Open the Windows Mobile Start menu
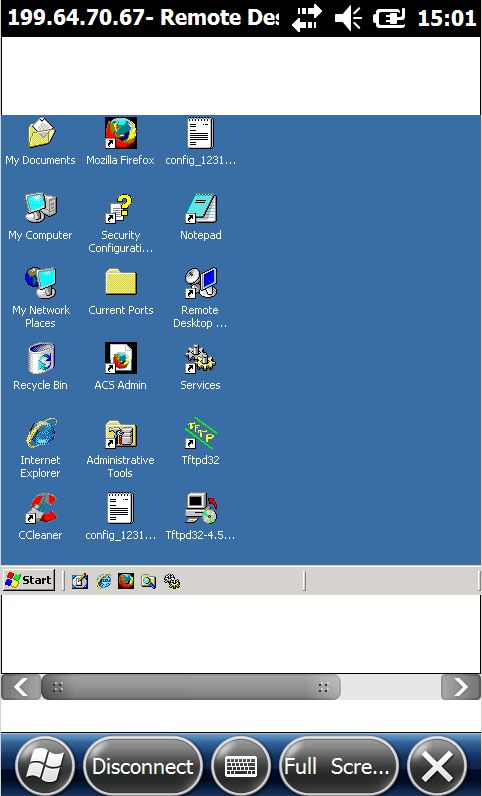The image size is (482, 796). [x=45, y=767]
